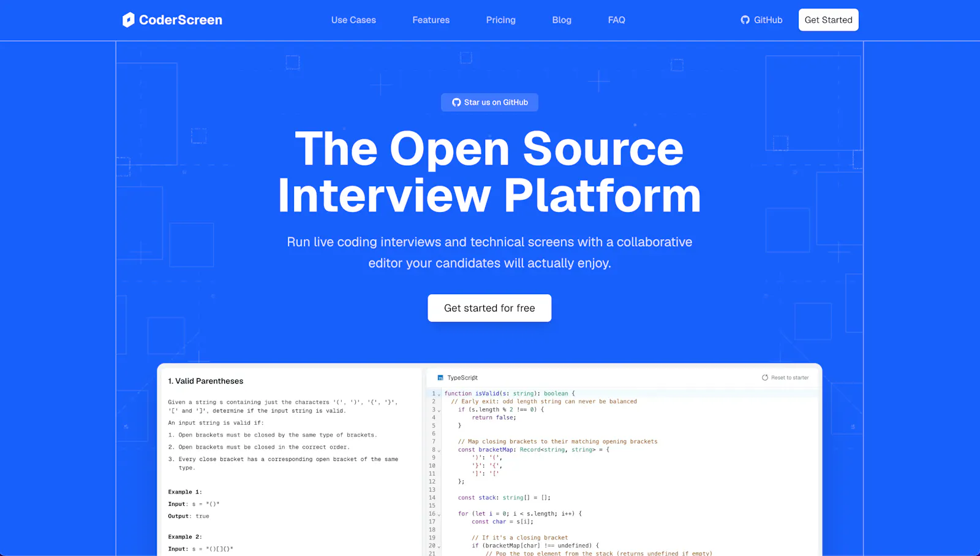Click the "// If it's a closing bracket" comment
Viewport: 980px width, 556px height.
coord(519,538)
